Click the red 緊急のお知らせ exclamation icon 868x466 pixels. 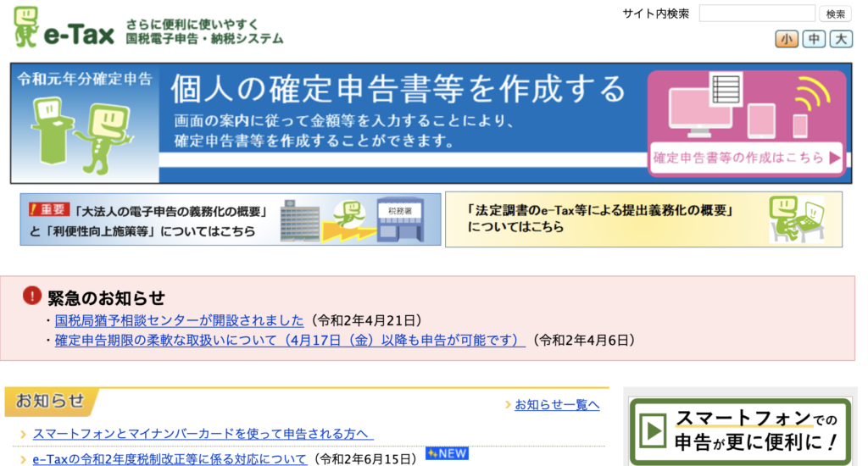click(32, 296)
